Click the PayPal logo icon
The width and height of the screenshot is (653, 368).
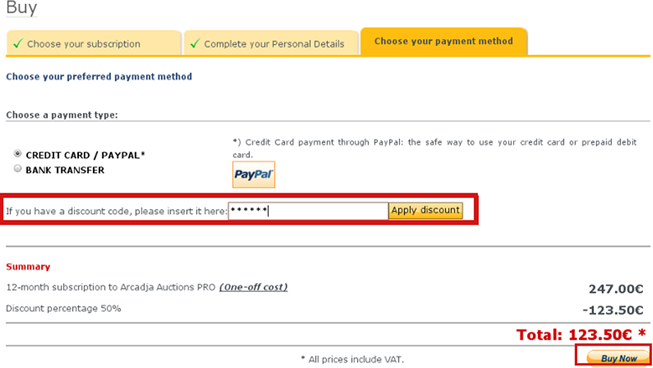pos(254,174)
